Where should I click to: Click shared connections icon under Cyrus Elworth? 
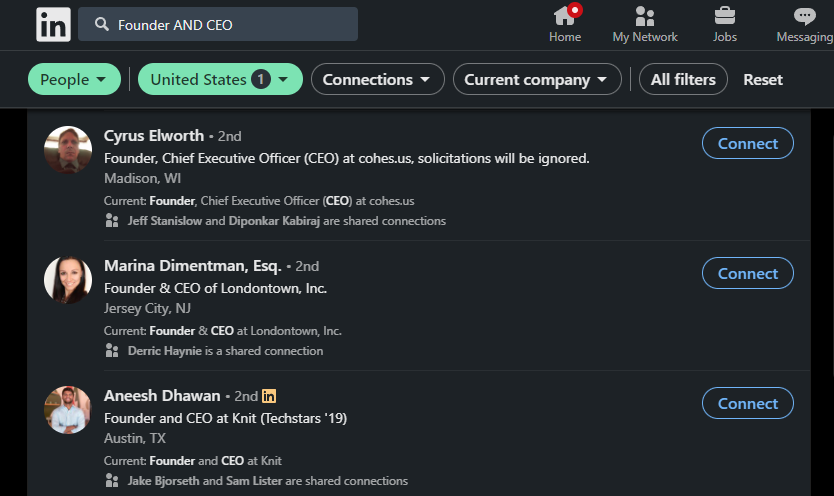pos(112,221)
